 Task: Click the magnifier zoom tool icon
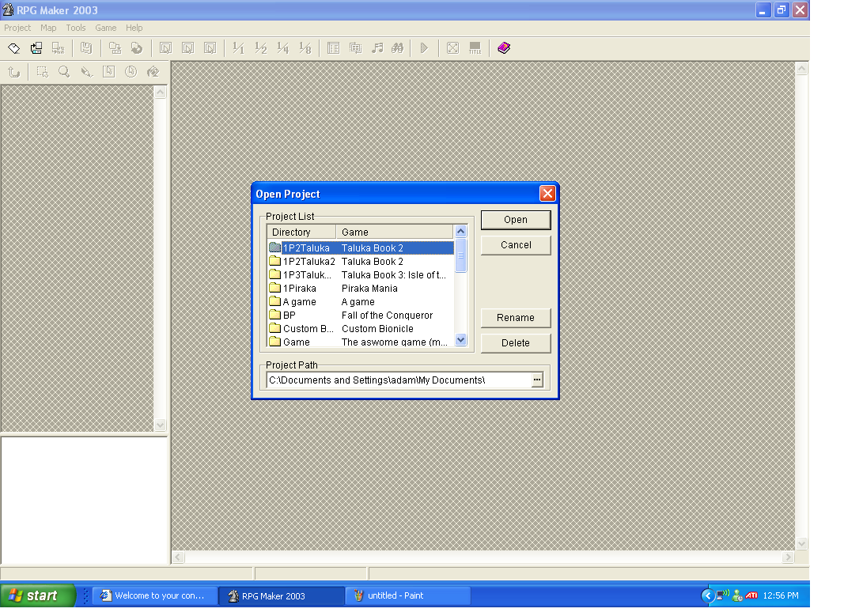[x=64, y=72]
